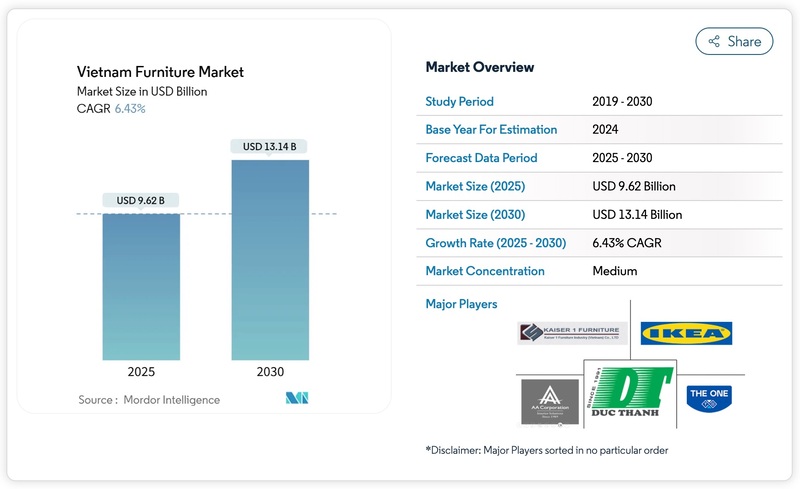Click The One logo

pyautogui.click(x=709, y=399)
